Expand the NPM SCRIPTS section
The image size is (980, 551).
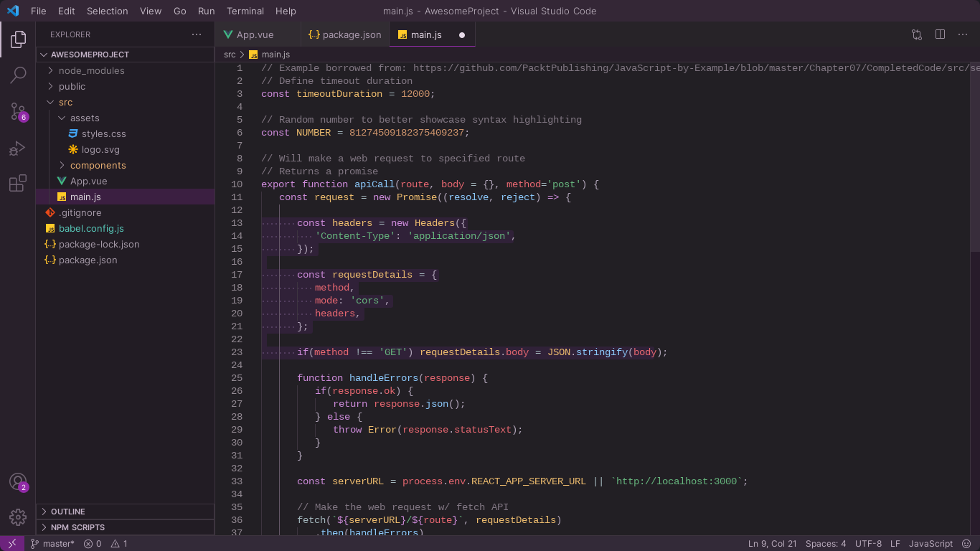coord(125,527)
